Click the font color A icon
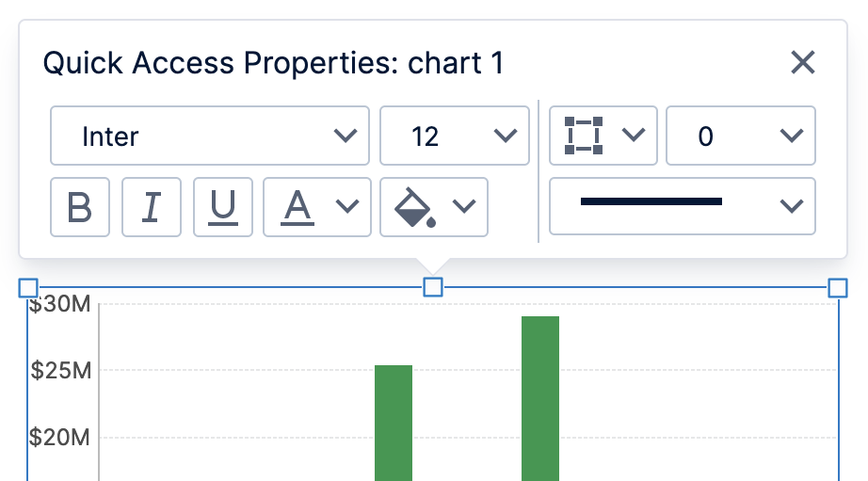 (x=297, y=207)
